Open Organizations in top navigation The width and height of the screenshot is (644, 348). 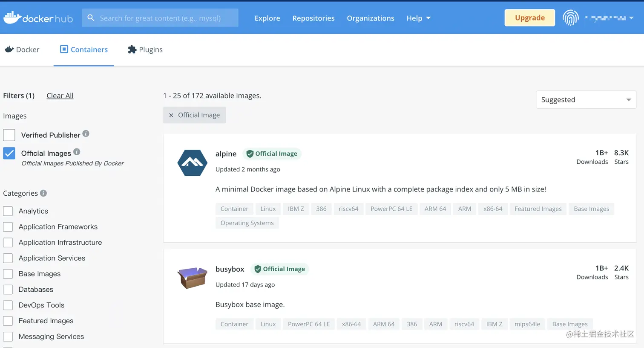point(371,18)
